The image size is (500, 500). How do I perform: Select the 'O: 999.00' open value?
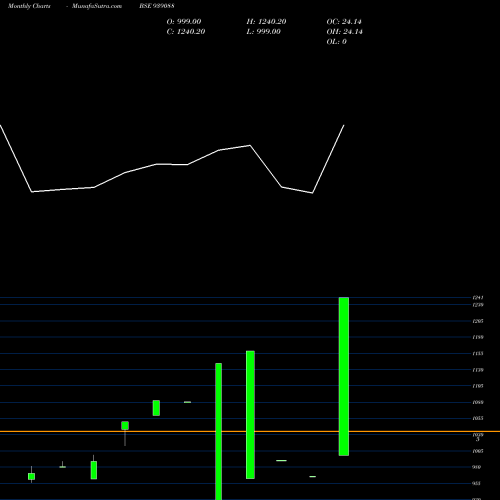pos(184,21)
